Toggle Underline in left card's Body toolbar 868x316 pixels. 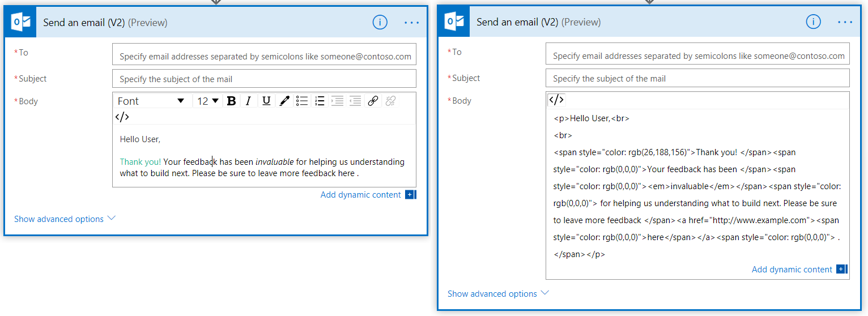tap(266, 101)
